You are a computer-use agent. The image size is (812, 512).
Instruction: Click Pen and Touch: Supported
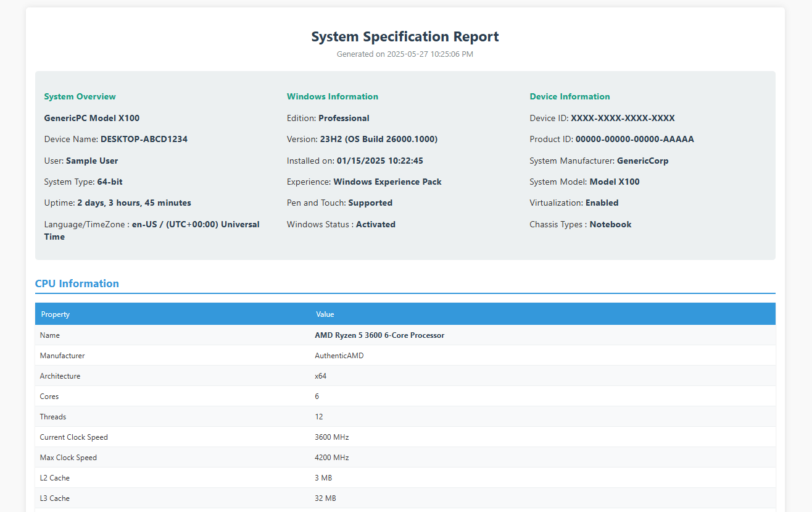point(339,203)
